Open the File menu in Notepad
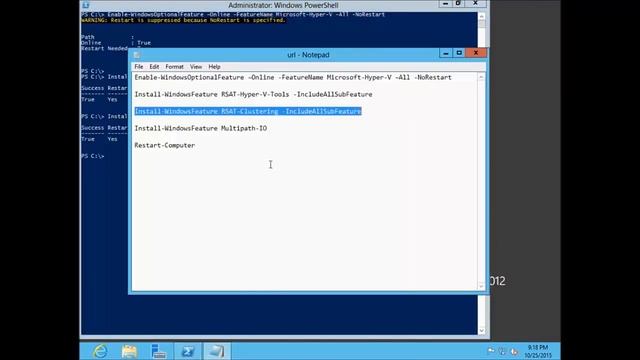This screenshot has width=640, height=360. (139, 67)
